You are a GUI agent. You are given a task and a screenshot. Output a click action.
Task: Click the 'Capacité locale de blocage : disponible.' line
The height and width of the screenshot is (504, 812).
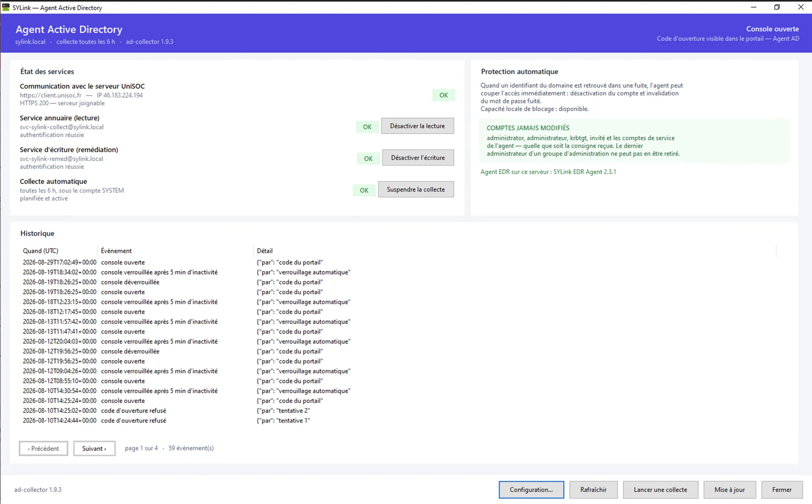pos(535,109)
